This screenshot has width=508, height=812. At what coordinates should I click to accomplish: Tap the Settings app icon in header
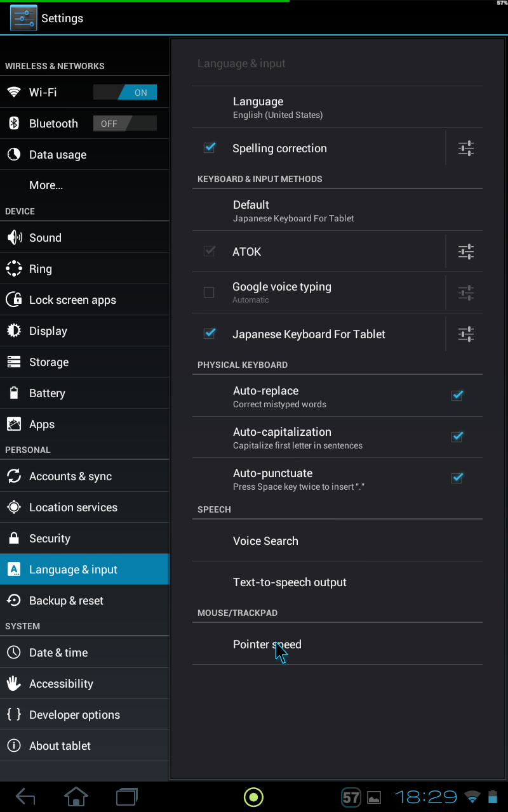[23, 18]
